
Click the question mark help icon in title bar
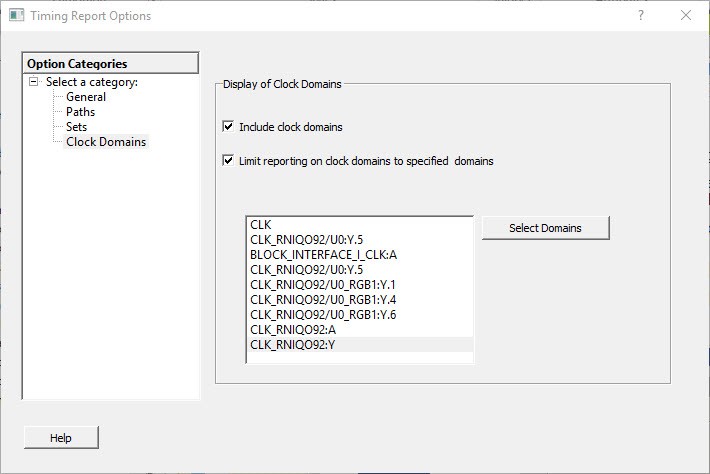pyautogui.click(x=641, y=16)
